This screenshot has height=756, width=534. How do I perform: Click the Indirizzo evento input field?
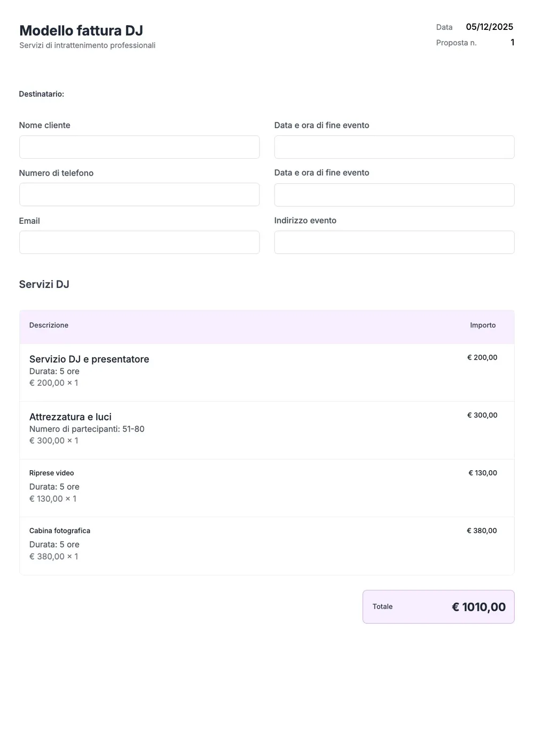(394, 242)
